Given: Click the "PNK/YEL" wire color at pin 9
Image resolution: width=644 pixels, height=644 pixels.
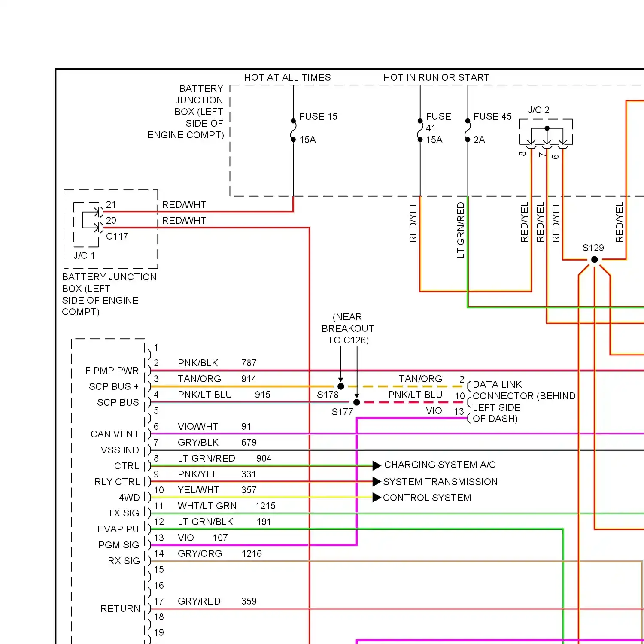Looking at the screenshot, I should pyautogui.click(x=197, y=474).
